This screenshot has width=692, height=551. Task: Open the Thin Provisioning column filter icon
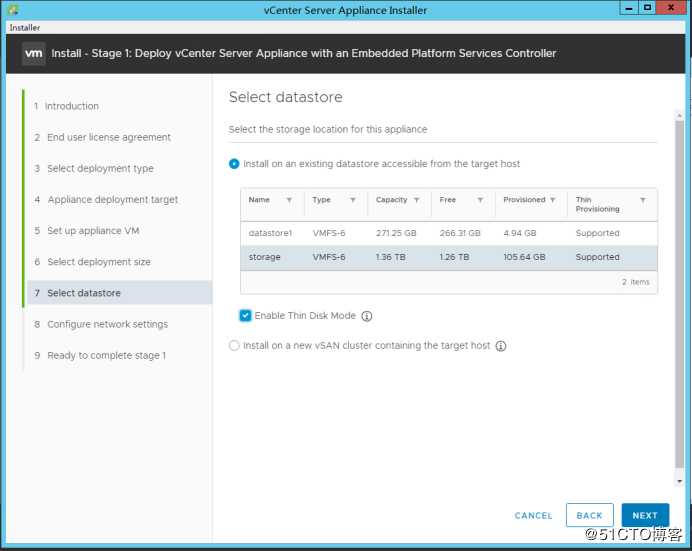(643, 200)
